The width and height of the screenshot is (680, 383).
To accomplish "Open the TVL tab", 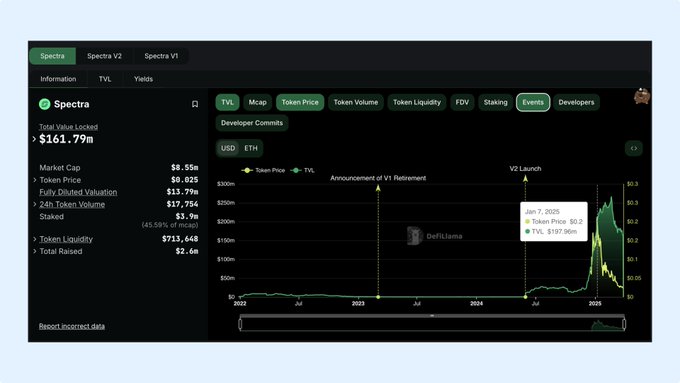I will coord(105,79).
